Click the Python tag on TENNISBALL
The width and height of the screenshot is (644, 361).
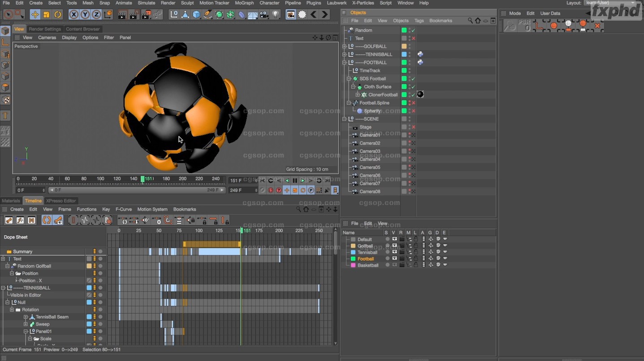[x=420, y=54]
